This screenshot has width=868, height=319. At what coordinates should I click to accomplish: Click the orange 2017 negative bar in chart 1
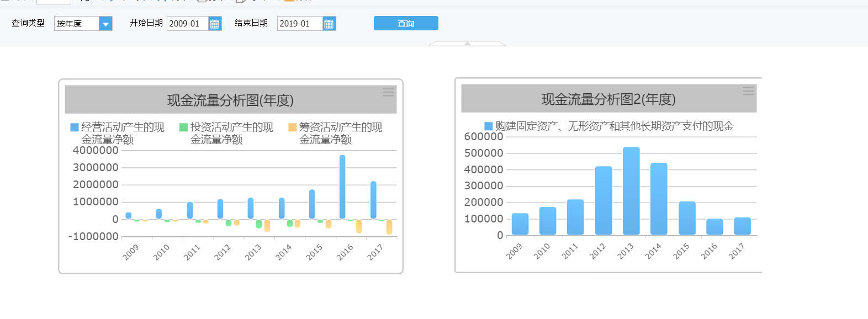(x=389, y=227)
